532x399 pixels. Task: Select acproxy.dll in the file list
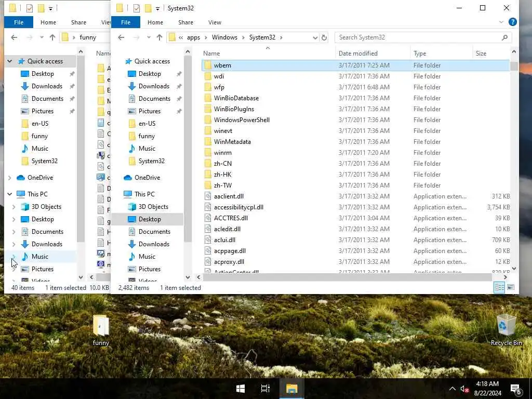coord(355,262)
